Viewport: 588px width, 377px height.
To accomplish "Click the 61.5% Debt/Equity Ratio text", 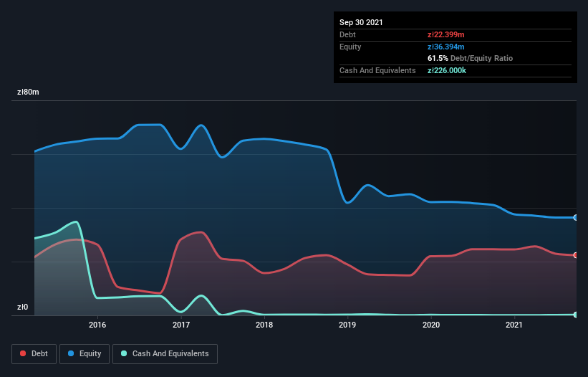I will click(x=471, y=58).
